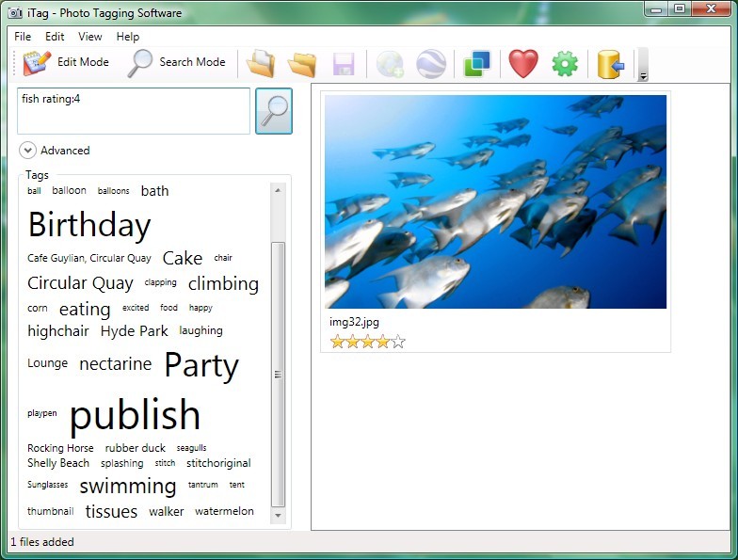Open the View menu

pos(90,37)
